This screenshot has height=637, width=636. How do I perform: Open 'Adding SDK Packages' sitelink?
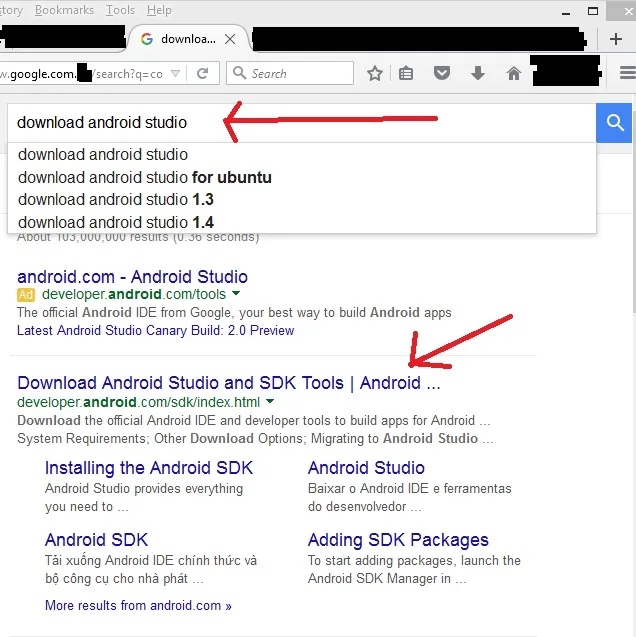(398, 540)
